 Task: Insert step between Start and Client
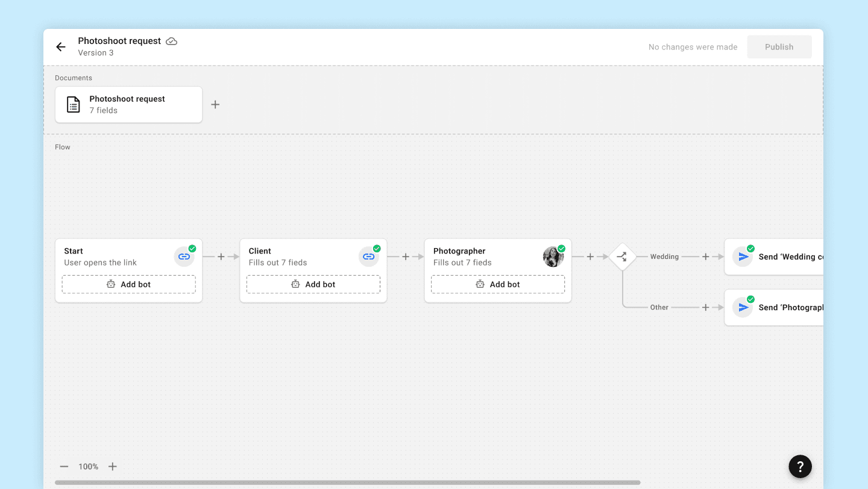tap(221, 257)
